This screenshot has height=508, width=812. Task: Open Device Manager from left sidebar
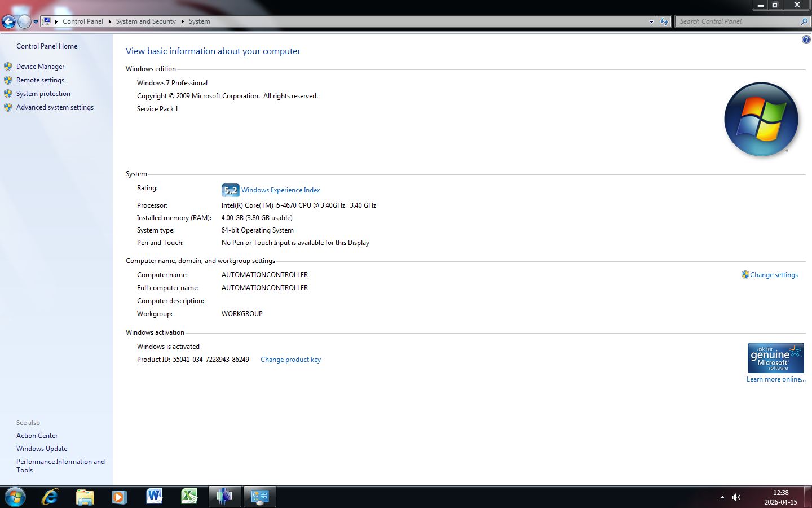coord(40,67)
